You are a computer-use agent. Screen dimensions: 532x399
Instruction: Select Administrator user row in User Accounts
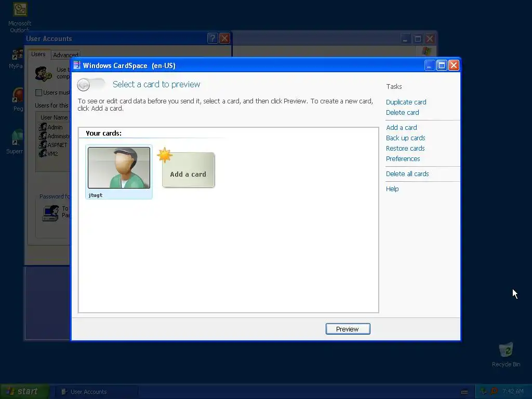(x=54, y=136)
